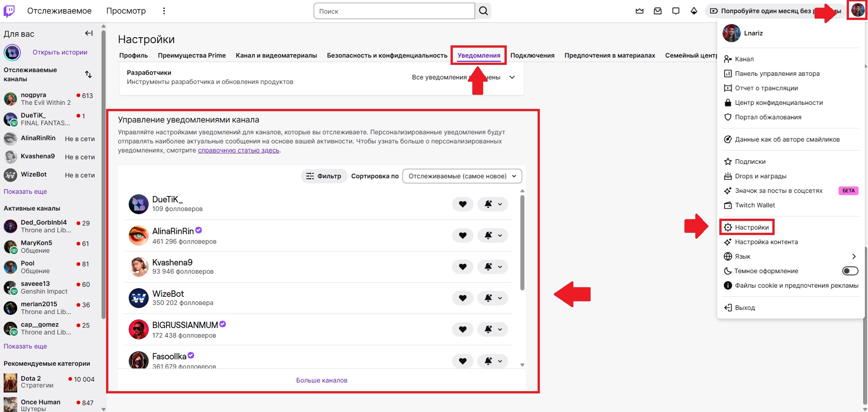Screen dimensions: 868x412
Task: Click the Get Bits diamond icon
Action: [x=694, y=11]
